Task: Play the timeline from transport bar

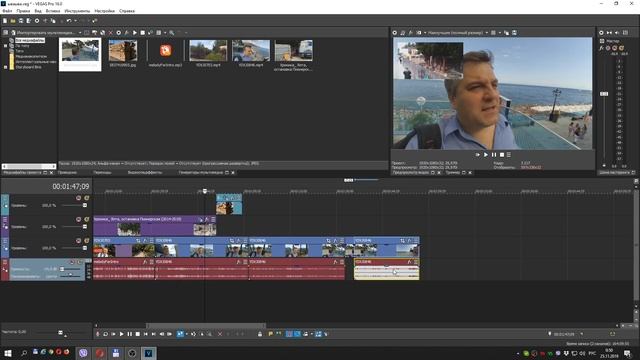Action: 122,334
